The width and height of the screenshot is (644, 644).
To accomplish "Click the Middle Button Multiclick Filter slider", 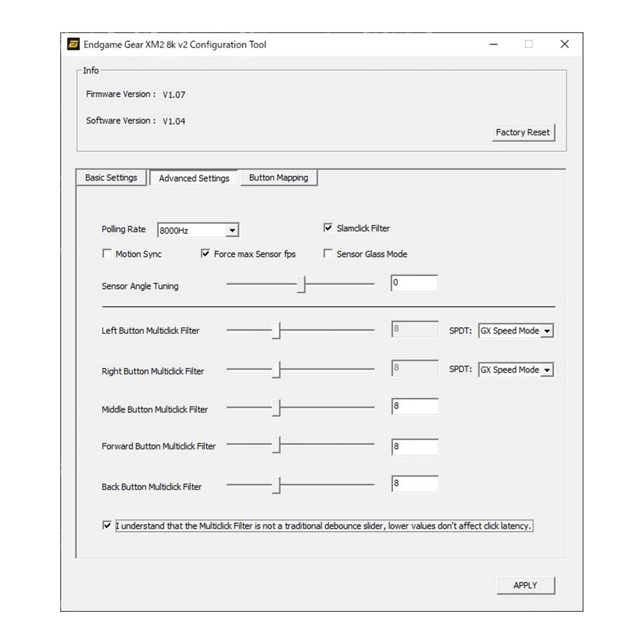I will point(276,408).
